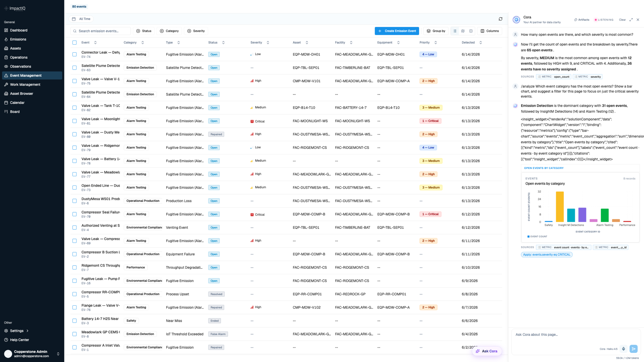Click the tallest yellow bar in chart

(559, 207)
